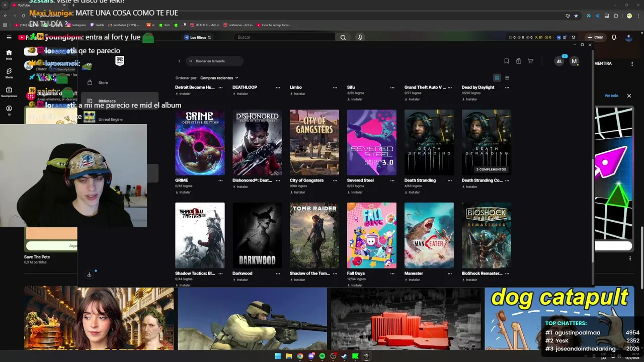The image size is (644, 362).
Task: Open the Kick bookmark
Action: (x=165, y=25)
